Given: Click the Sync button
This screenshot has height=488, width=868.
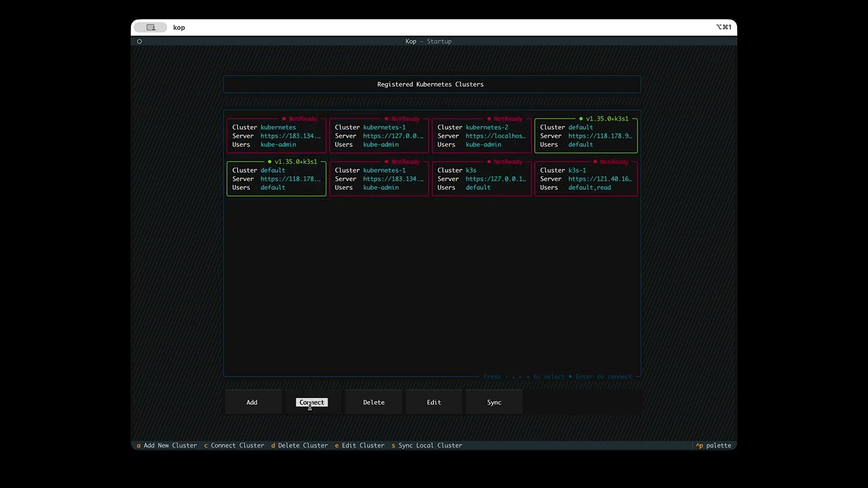Looking at the screenshot, I should tap(494, 403).
